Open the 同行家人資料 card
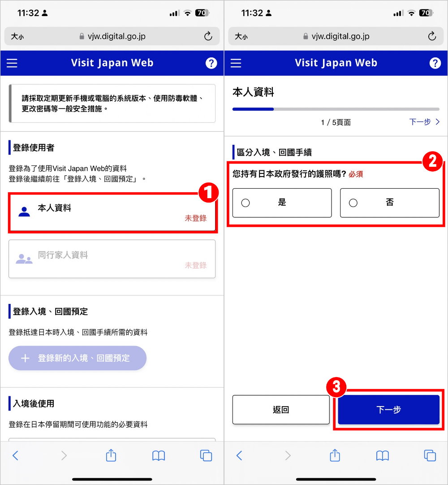This screenshot has width=448, height=485. coord(112,259)
